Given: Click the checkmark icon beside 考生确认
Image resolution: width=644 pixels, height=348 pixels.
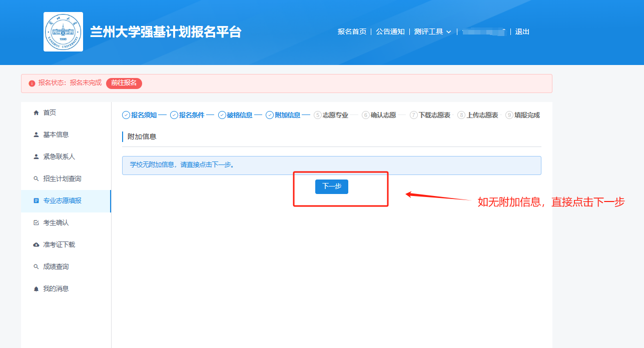Looking at the screenshot, I should coord(36,223).
